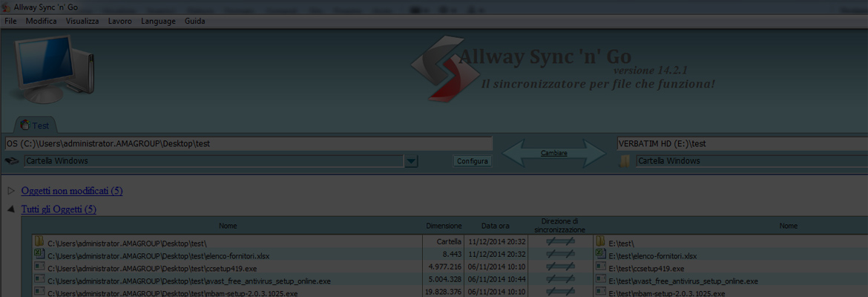868x297 pixels.
Task: Open the Language menu
Action: [x=158, y=21]
